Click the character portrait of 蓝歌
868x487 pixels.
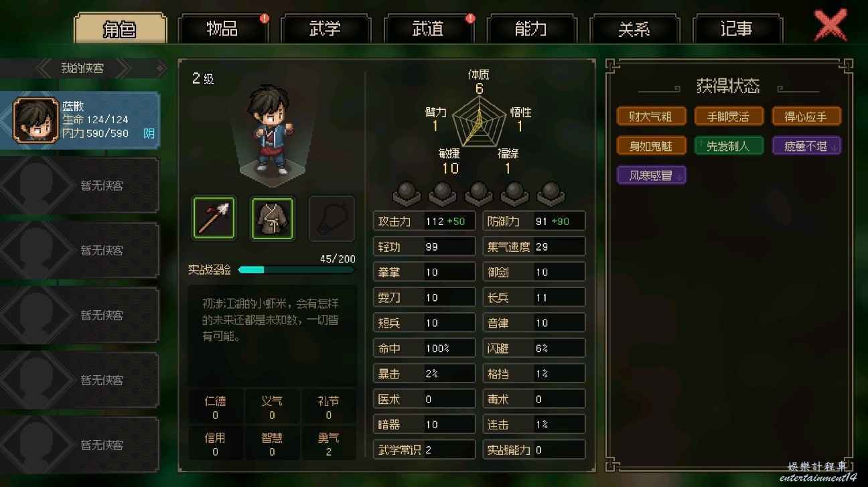click(36, 120)
